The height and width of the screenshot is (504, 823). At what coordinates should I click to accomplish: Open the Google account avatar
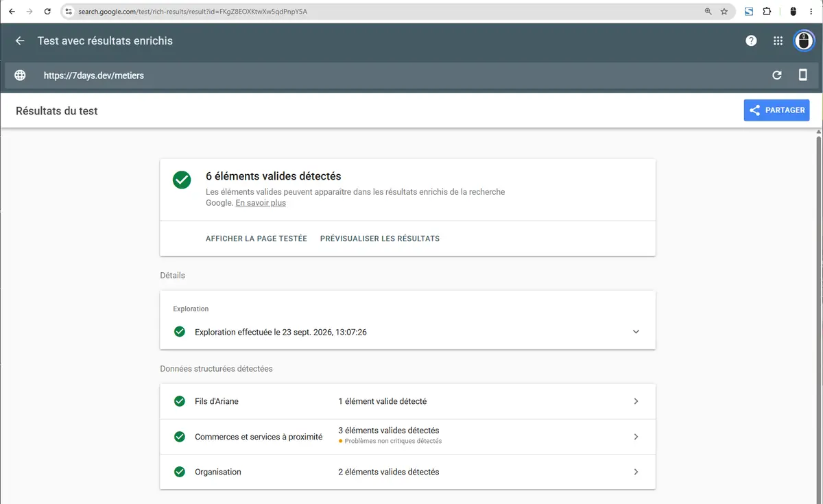[804, 41]
